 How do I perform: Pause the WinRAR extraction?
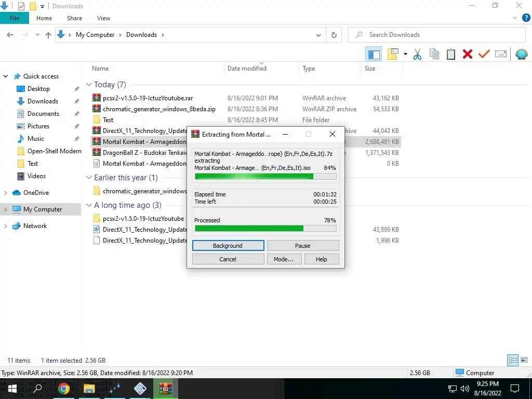pos(303,246)
